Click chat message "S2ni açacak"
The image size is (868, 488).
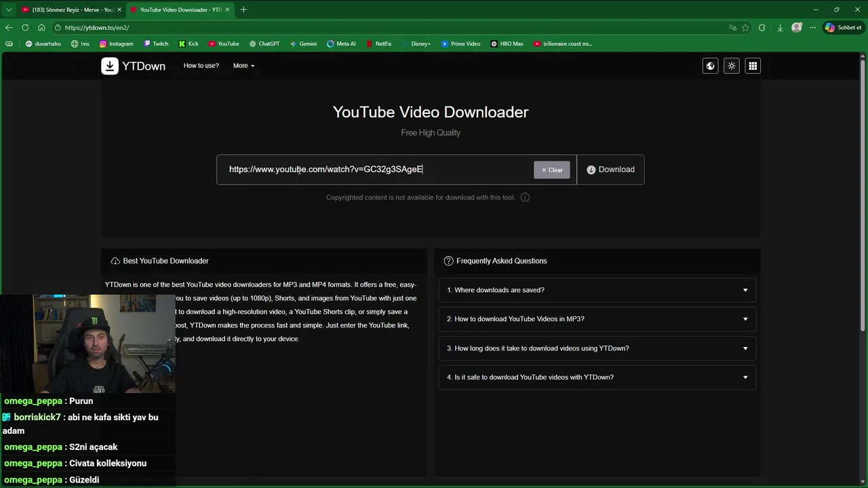94,447
